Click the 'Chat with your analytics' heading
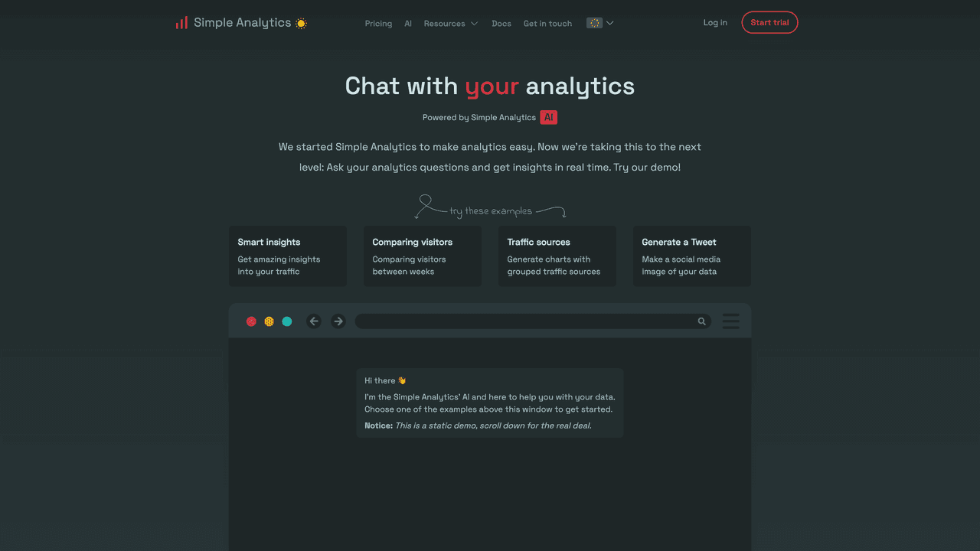The height and width of the screenshot is (551, 980). (x=490, y=86)
